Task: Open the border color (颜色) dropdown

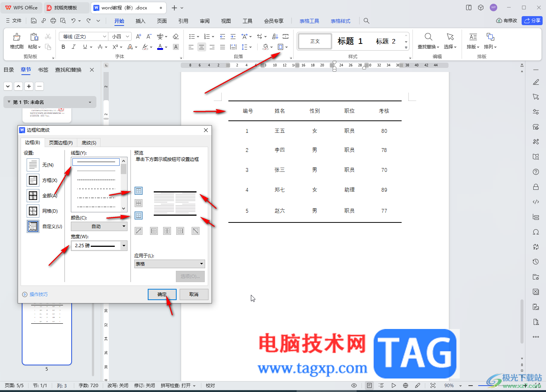Action: click(x=99, y=226)
